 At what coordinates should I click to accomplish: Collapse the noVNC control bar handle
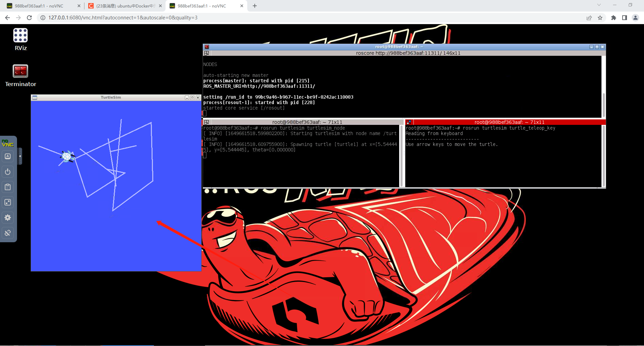[x=20, y=156]
